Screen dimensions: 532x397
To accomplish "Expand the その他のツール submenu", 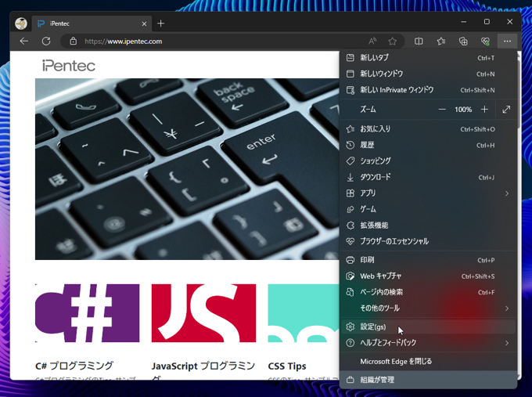I will [x=428, y=308].
